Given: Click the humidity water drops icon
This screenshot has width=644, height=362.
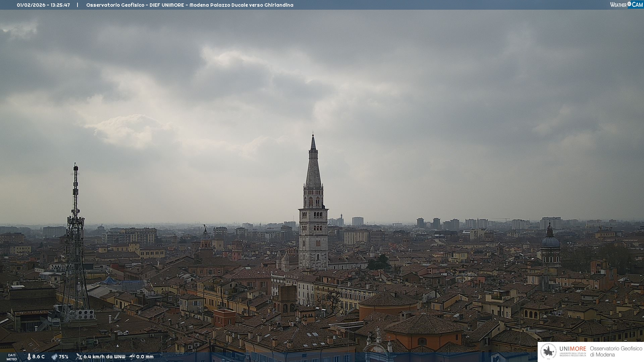Looking at the screenshot, I should pyautogui.click(x=54, y=357).
